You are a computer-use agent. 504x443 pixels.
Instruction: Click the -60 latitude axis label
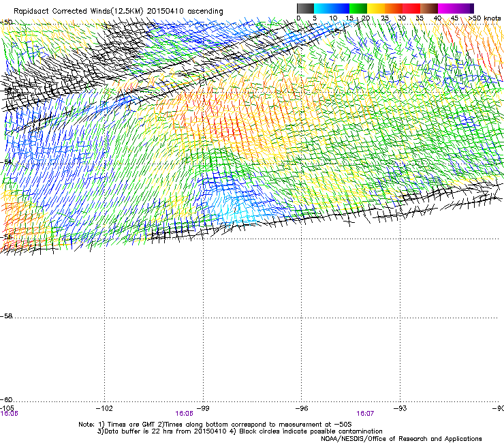tap(6, 399)
